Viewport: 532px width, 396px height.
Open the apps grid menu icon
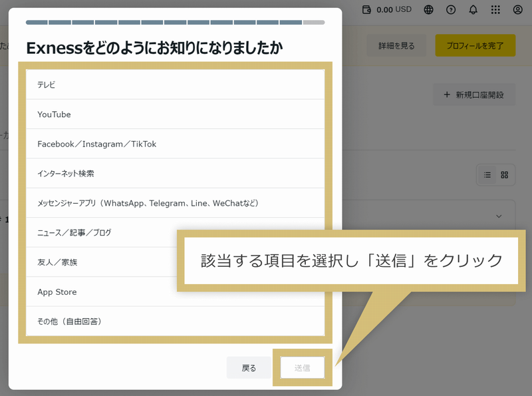click(495, 10)
